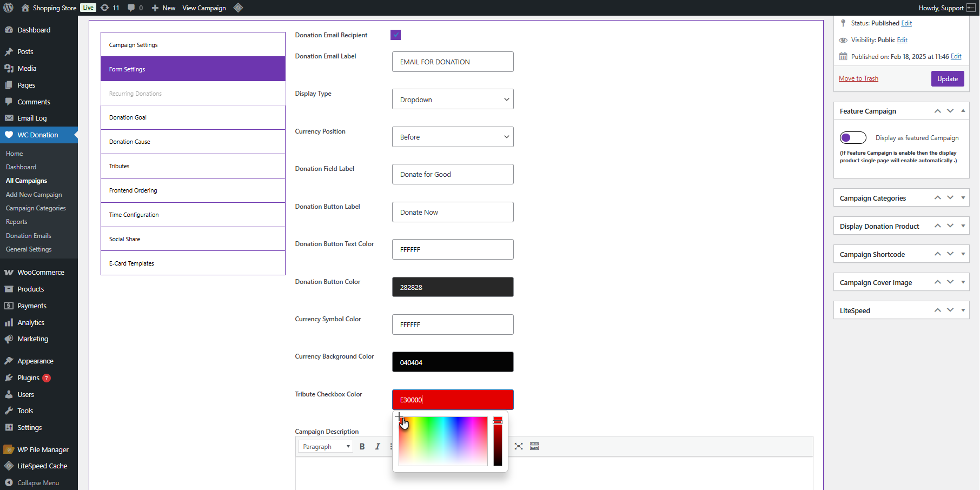Open the updates icon showing 11
Viewport: 980px width, 490px height.
[x=110, y=8]
